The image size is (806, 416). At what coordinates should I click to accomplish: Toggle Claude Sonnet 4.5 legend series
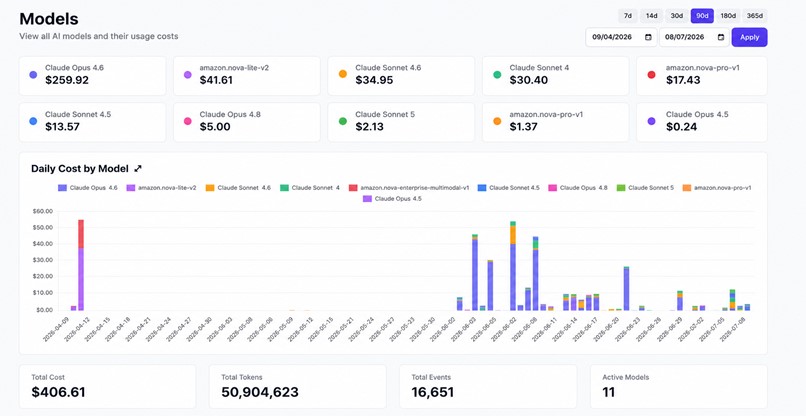pos(509,188)
